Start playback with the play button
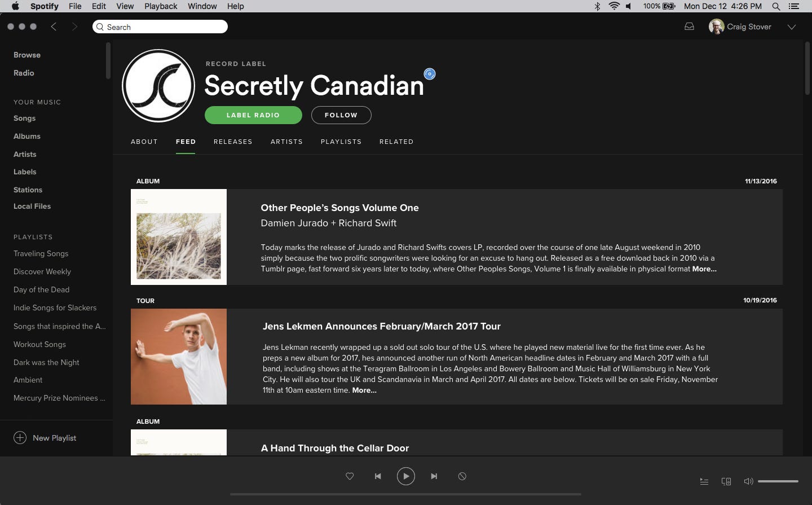 point(406,476)
